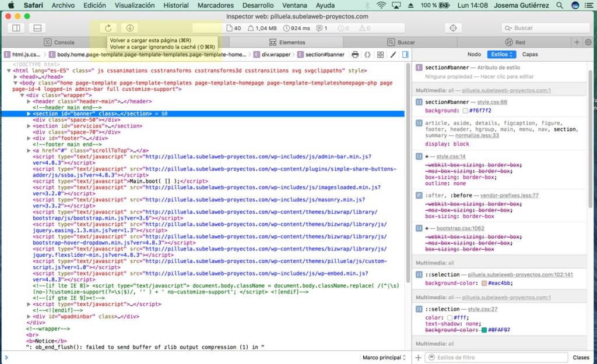The image size is (597, 364).
Task: Click the console prompt chevron
Action: pos(6,358)
